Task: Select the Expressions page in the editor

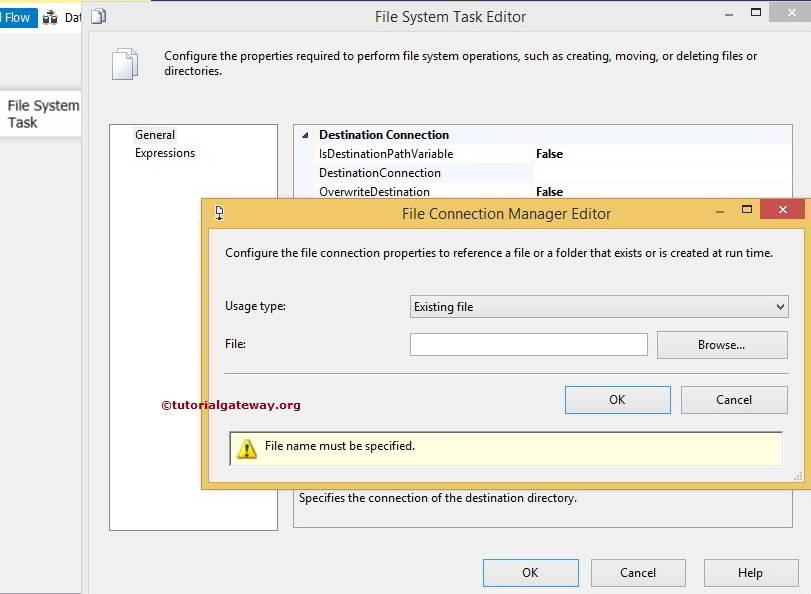Action: (x=165, y=152)
